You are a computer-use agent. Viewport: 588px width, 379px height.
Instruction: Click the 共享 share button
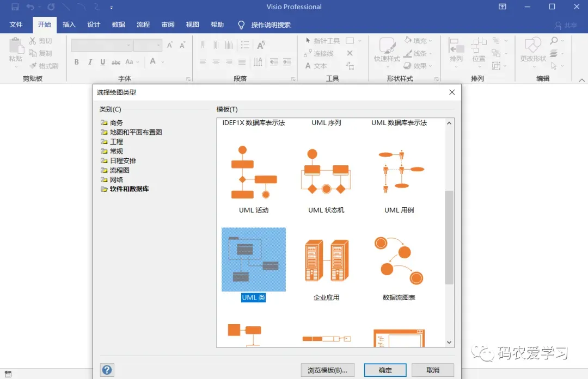(566, 25)
